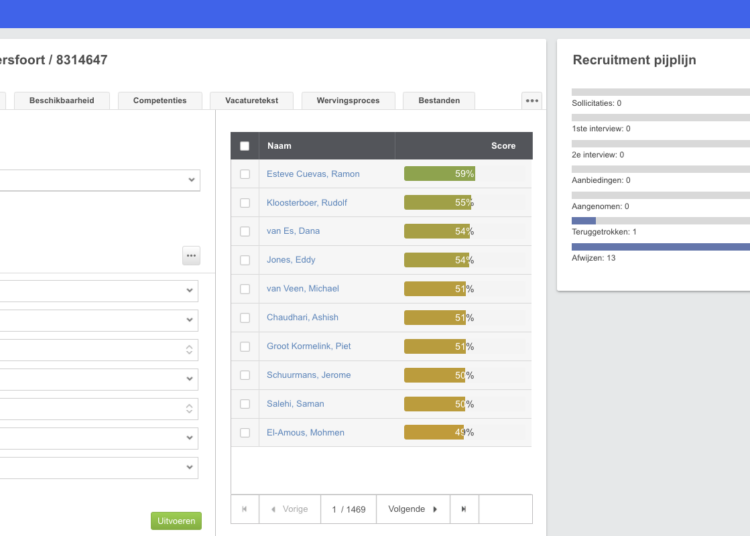The image size is (750, 536).
Task: Click the three-dot options button in left panel
Action: tap(191, 256)
